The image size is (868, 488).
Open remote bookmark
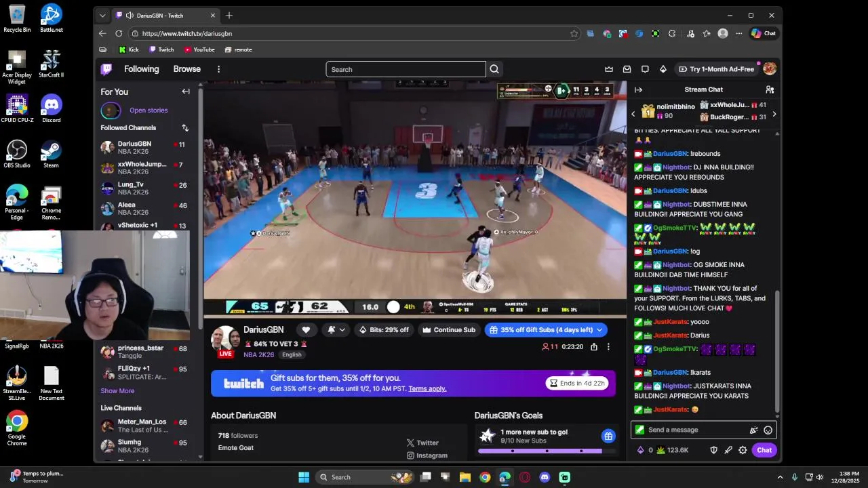point(238,49)
